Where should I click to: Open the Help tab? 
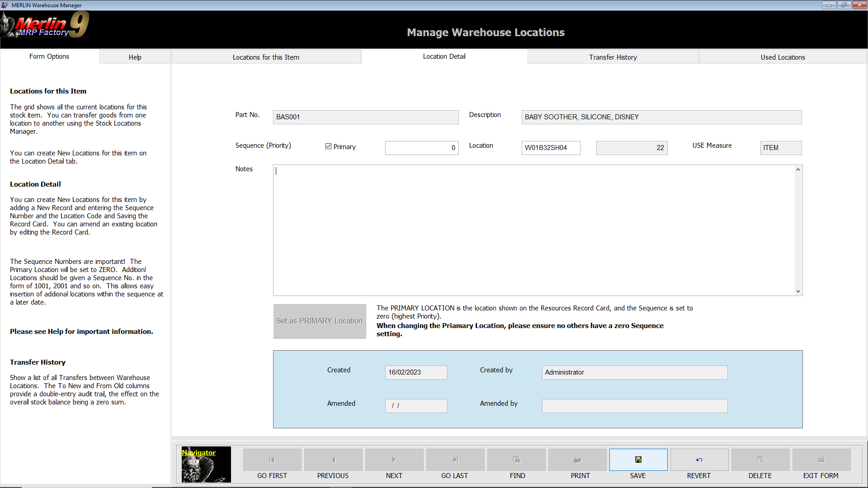click(x=135, y=57)
